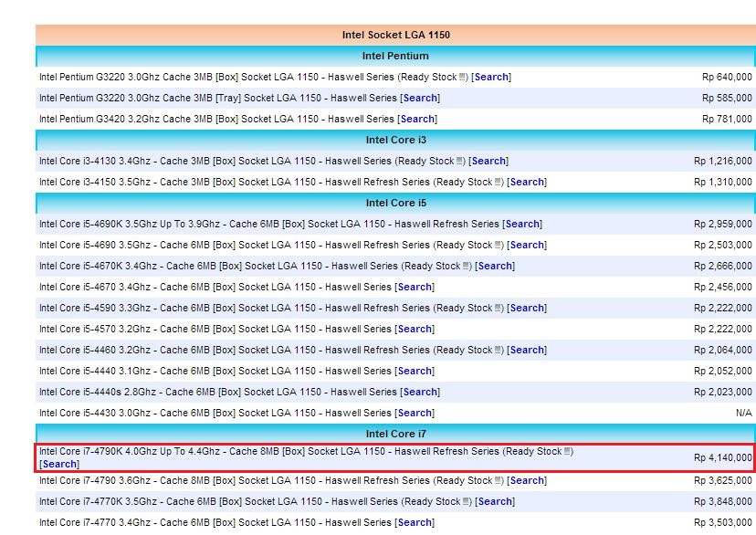The image size is (756, 535).
Task: Open Search link for Core i5-4670 3.4Ghz
Action: click(415, 288)
